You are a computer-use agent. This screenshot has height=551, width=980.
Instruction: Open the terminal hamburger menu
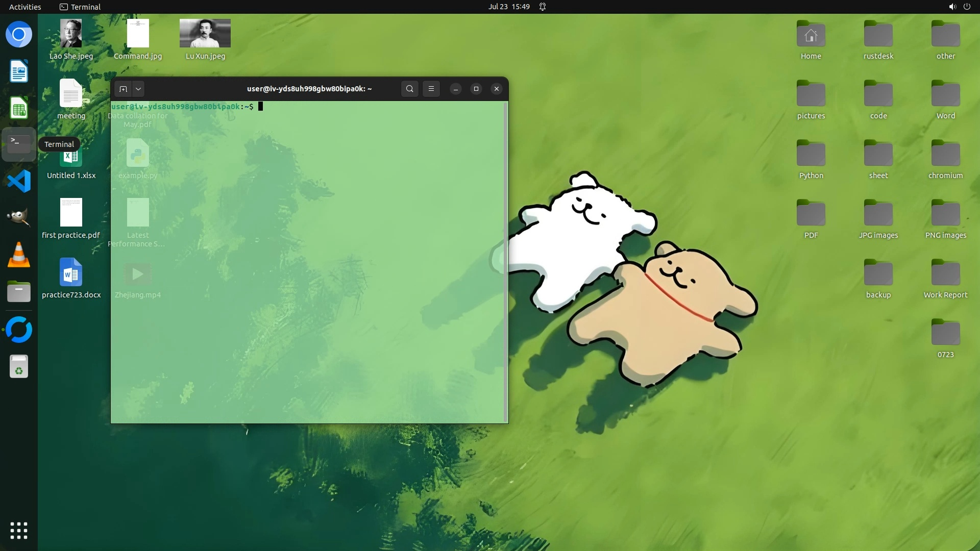pyautogui.click(x=431, y=89)
